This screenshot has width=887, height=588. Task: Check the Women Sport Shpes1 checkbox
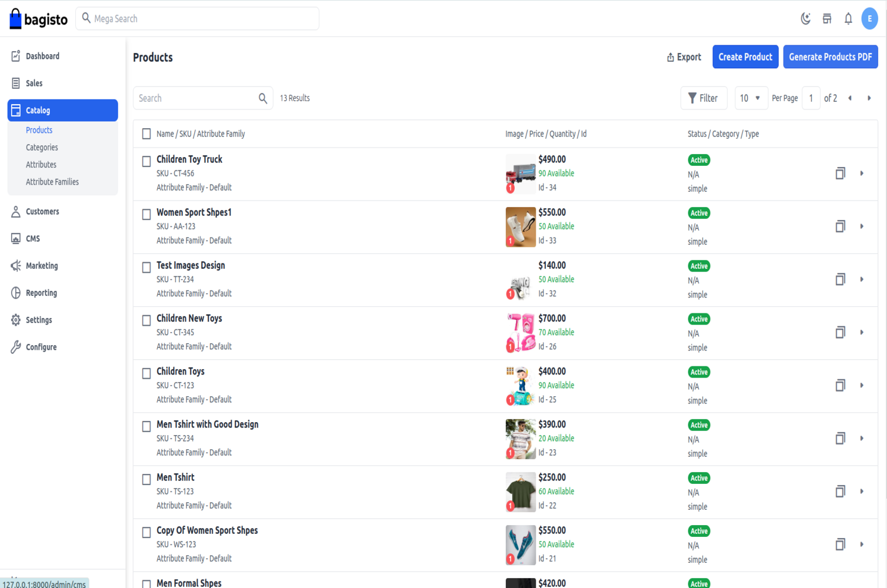(146, 215)
